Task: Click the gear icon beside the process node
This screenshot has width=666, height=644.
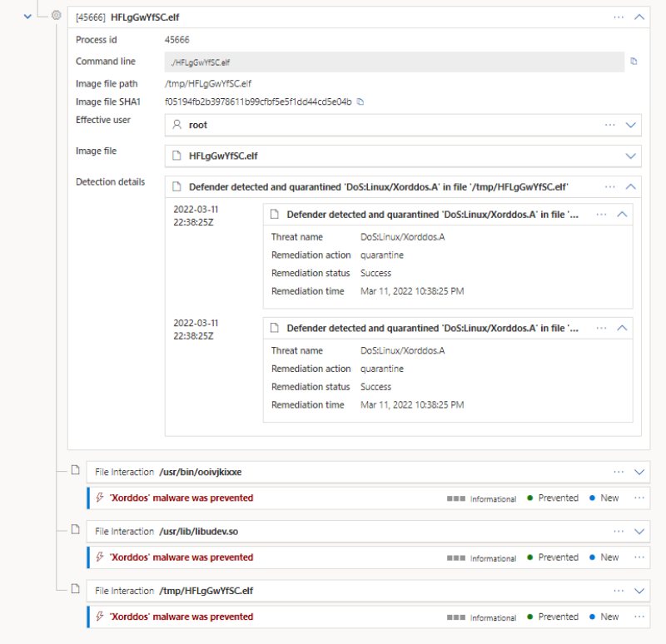Action: coord(54,15)
